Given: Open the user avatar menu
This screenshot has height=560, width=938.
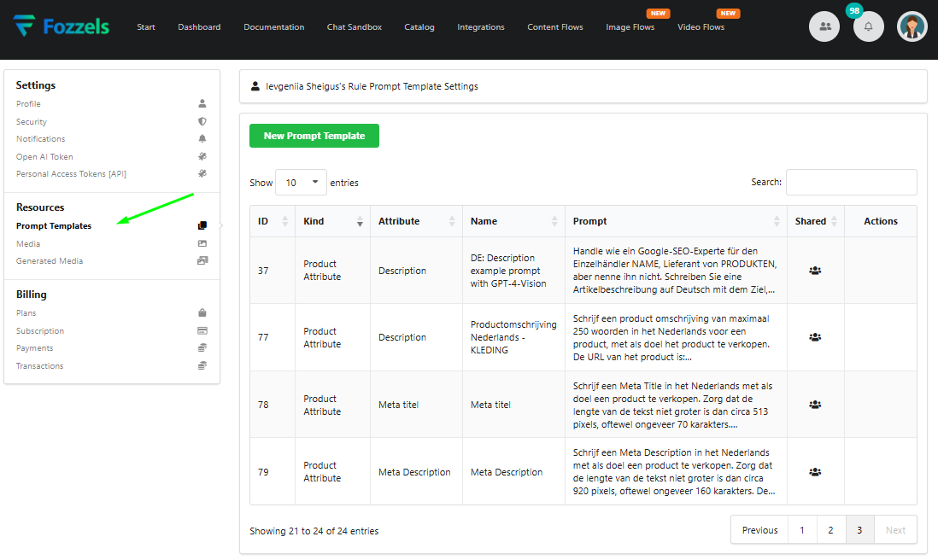Looking at the screenshot, I should coord(912,26).
